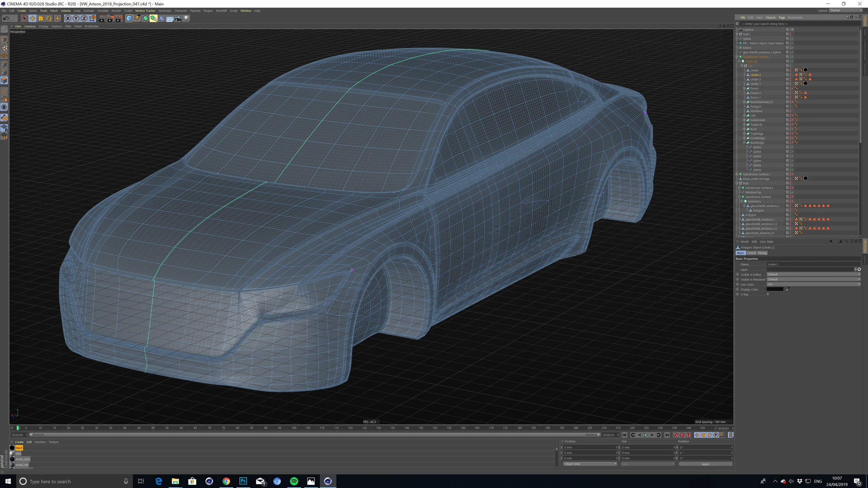This screenshot has height=488, width=868.
Task: Open viewport Cameras menu
Action: tap(30, 26)
